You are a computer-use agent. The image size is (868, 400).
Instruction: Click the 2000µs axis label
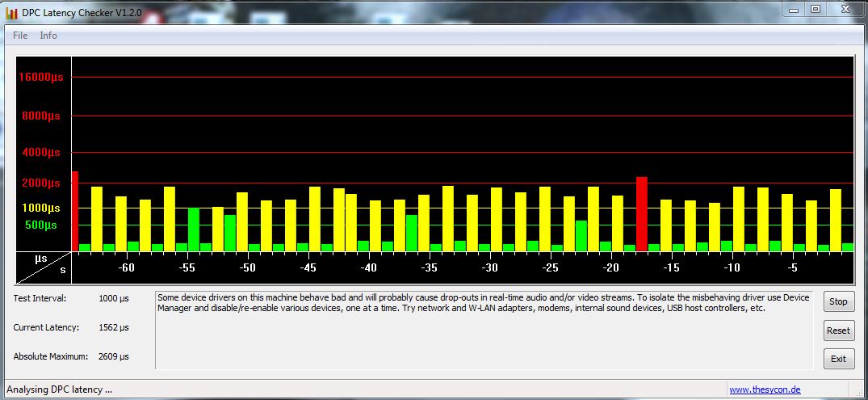tap(41, 183)
